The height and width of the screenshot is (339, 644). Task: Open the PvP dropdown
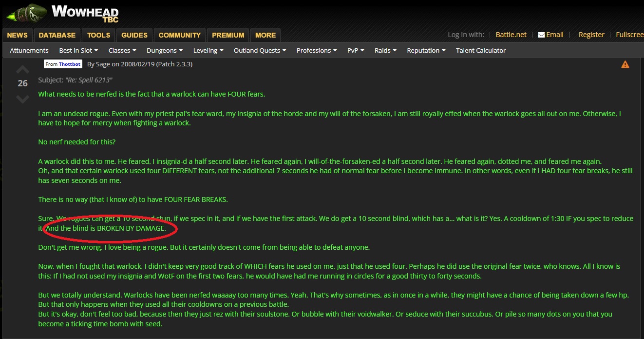pos(356,50)
